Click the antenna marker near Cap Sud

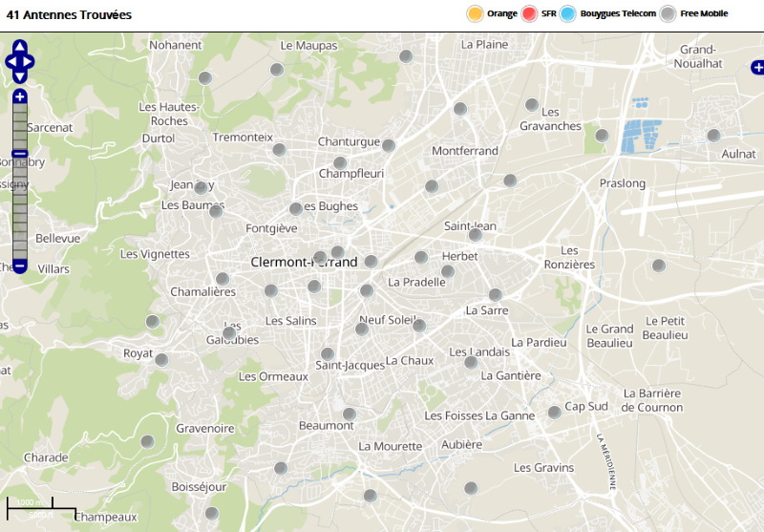coord(554,413)
